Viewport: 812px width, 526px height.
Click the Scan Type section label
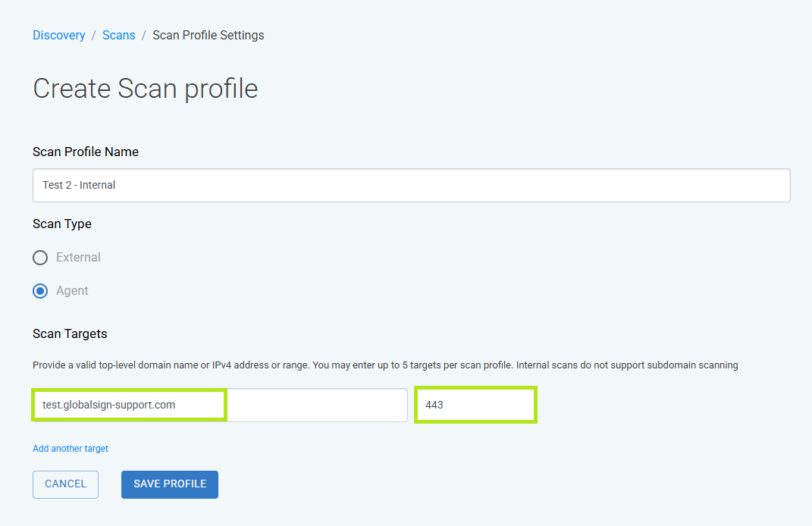pos(62,224)
